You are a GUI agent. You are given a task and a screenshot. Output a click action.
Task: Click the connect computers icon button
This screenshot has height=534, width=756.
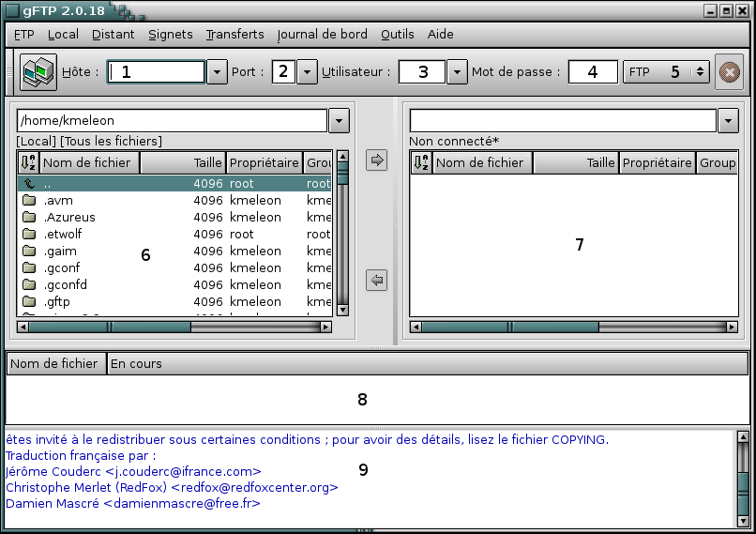coord(38,72)
